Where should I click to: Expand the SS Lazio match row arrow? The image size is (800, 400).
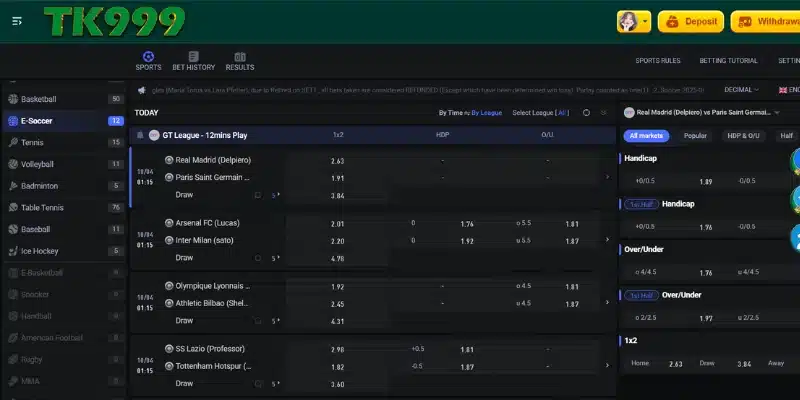(607, 365)
